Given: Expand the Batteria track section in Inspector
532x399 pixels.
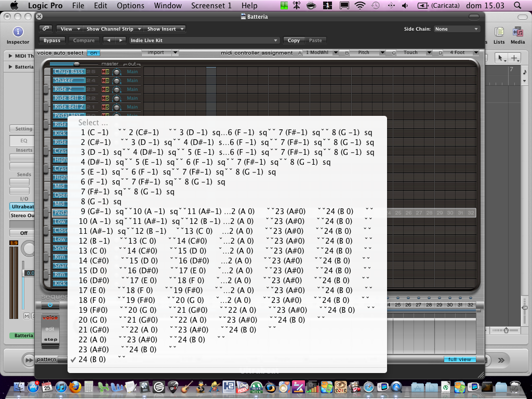Looking at the screenshot, I should click(10, 67).
